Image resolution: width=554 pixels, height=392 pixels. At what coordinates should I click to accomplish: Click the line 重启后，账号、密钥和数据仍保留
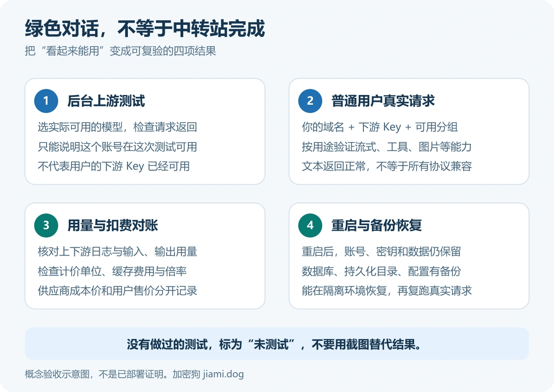(381, 251)
